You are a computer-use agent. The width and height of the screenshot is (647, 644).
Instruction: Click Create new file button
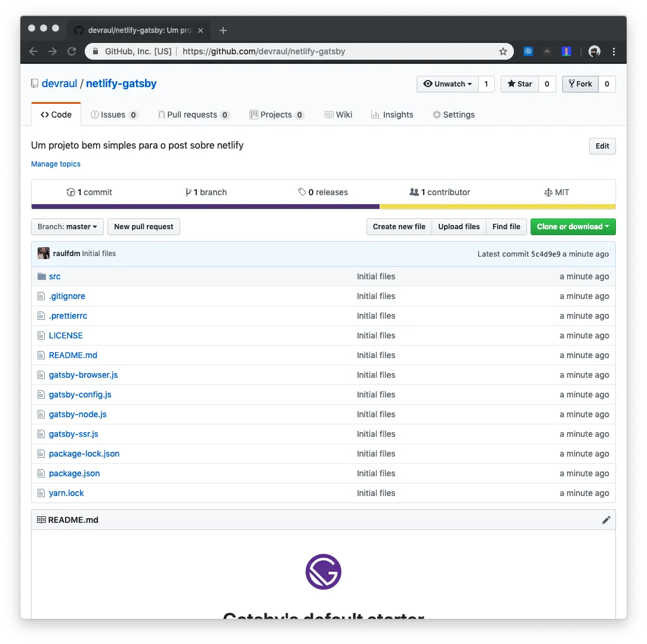point(399,227)
